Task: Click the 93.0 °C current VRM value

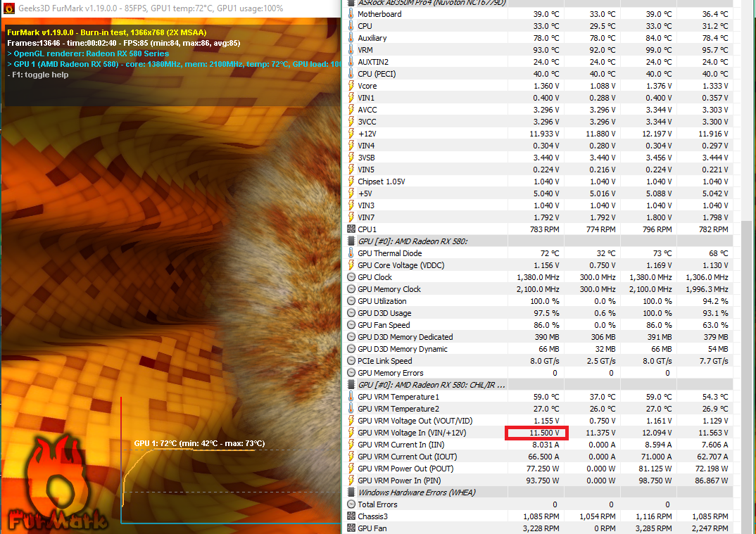Action: click(x=546, y=50)
